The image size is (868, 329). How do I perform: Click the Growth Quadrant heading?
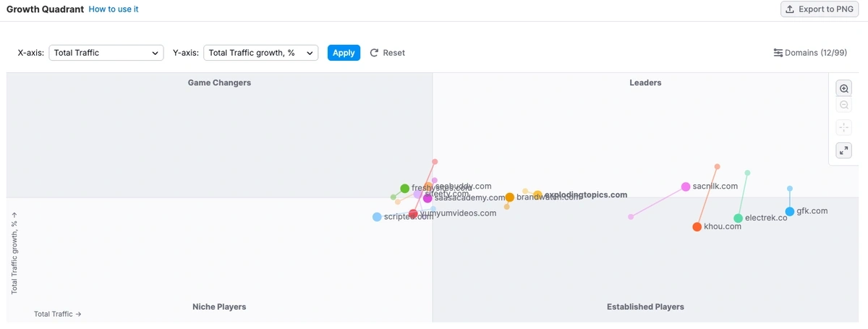[x=45, y=9]
